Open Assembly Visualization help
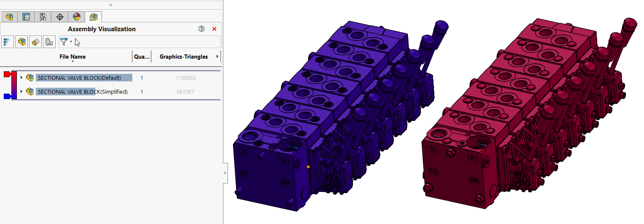 [x=201, y=29]
